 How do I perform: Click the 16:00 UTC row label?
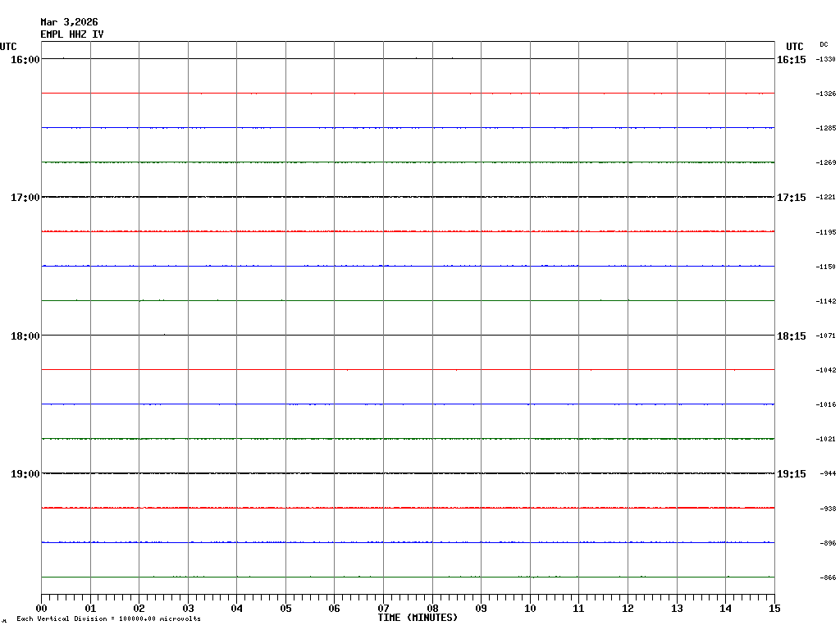(x=25, y=60)
